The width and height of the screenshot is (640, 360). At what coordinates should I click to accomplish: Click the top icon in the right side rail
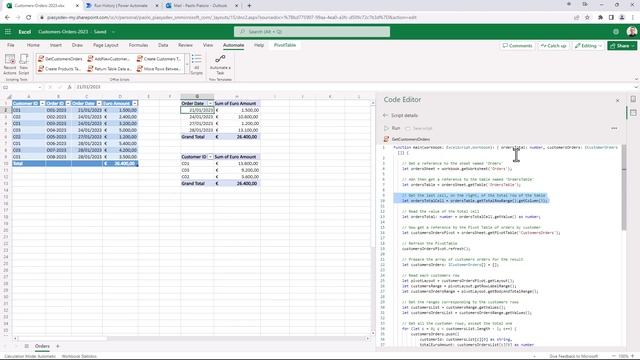click(633, 99)
